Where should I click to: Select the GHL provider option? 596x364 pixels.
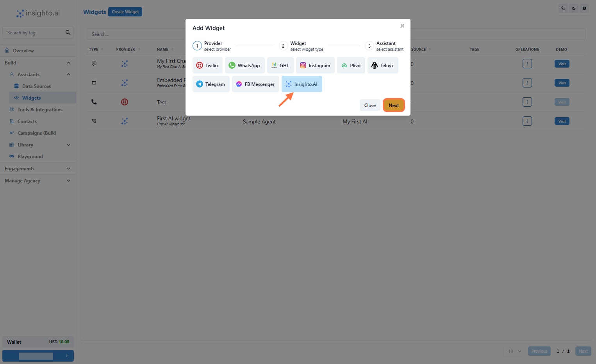click(x=280, y=65)
